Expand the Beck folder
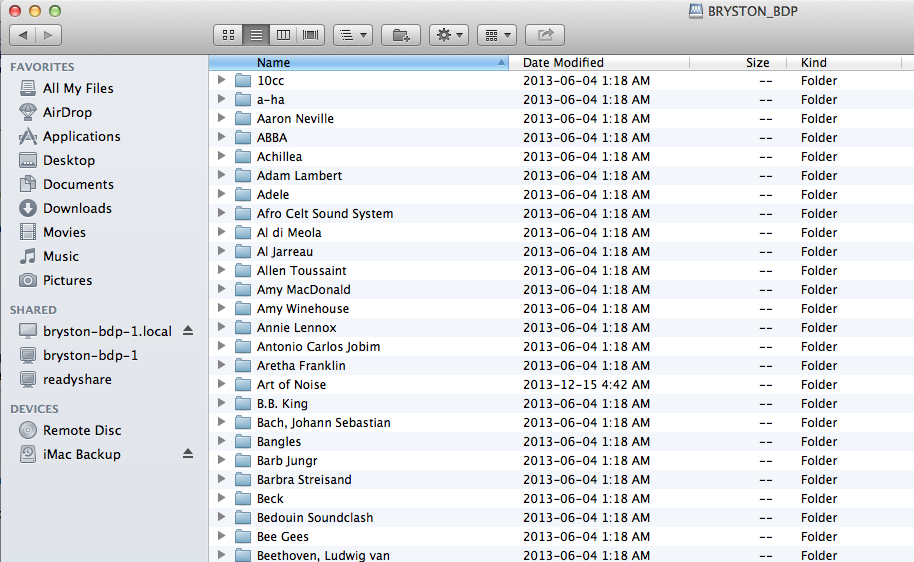This screenshot has height=562, width=914. pos(222,498)
